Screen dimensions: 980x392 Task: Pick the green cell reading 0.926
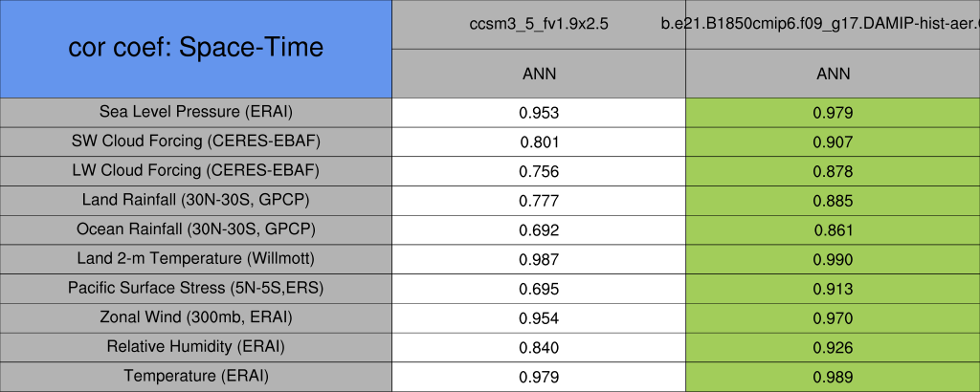(833, 347)
